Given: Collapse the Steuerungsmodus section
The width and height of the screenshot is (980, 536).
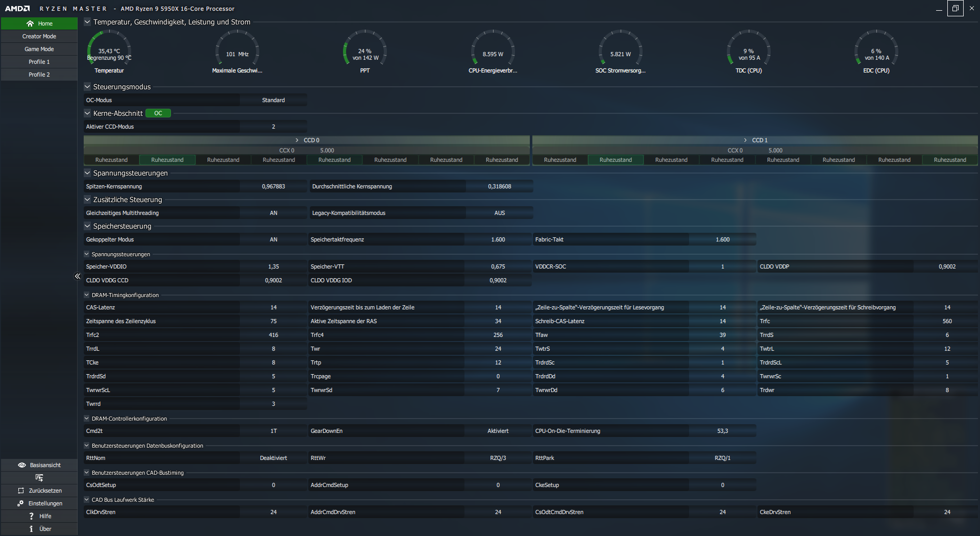Looking at the screenshot, I should pyautogui.click(x=87, y=87).
